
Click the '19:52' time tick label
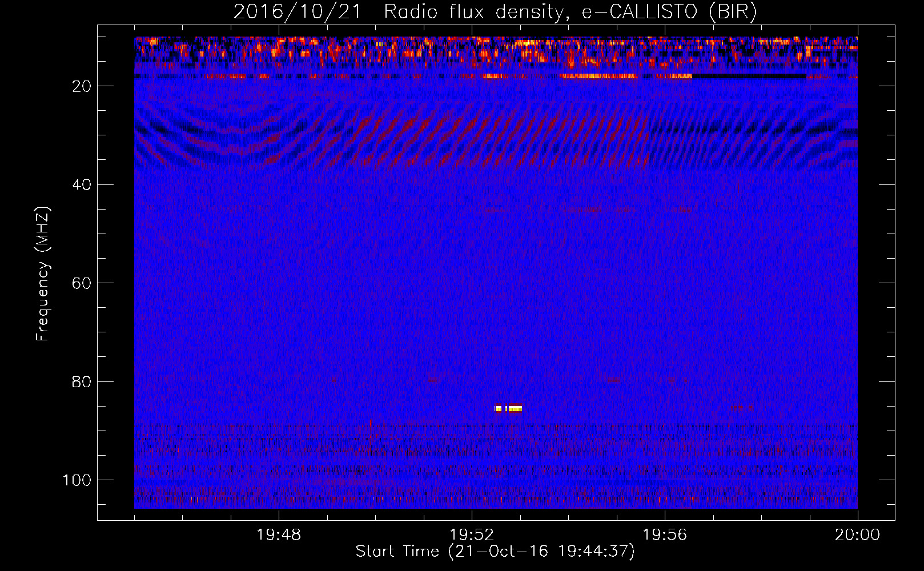pyautogui.click(x=472, y=535)
